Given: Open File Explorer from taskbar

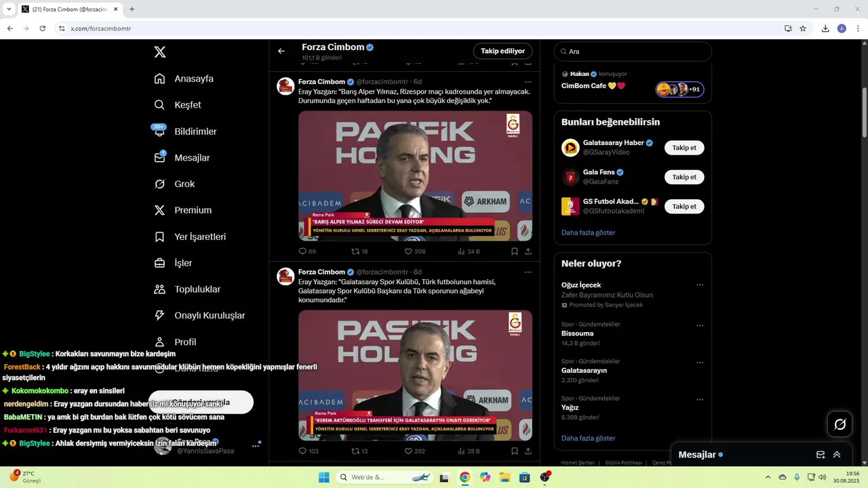Looking at the screenshot, I should click(505, 477).
